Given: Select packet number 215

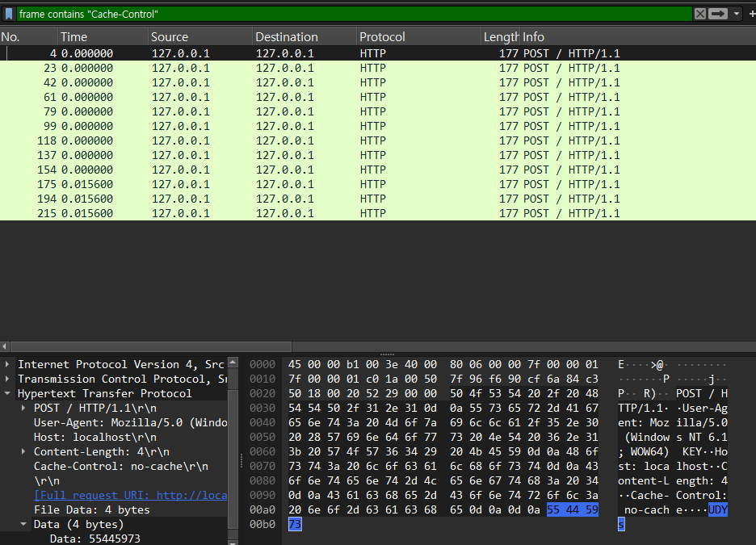Looking at the screenshot, I should click(378, 213).
